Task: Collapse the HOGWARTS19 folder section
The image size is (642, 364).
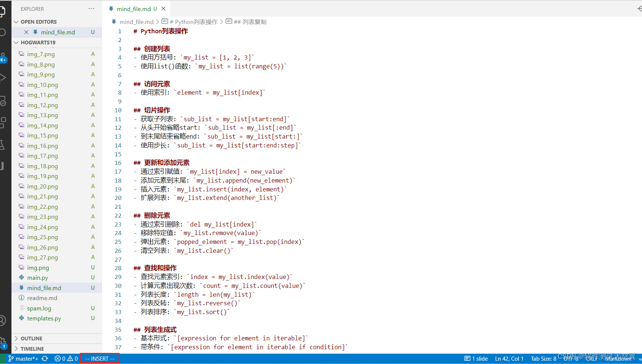Action: [x=16, y=42]
